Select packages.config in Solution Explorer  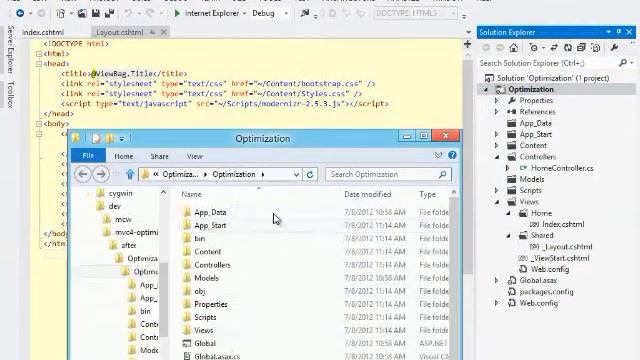click(x=546, y=292)
